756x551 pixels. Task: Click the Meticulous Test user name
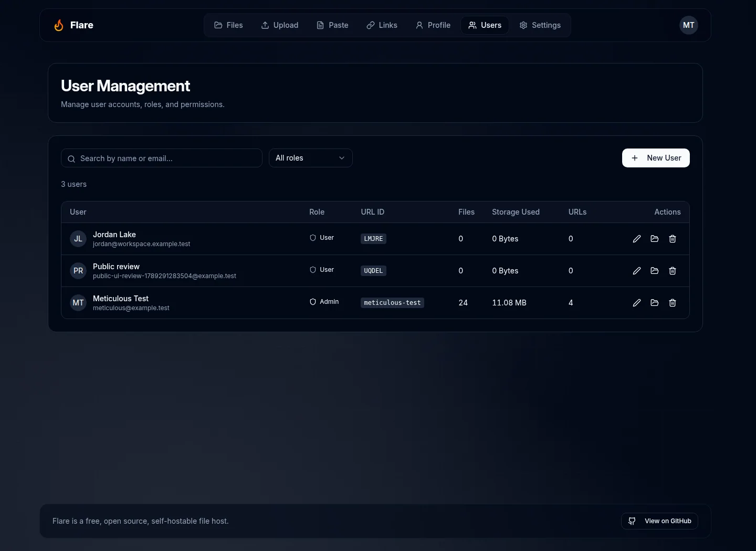(x=121, y=299)
